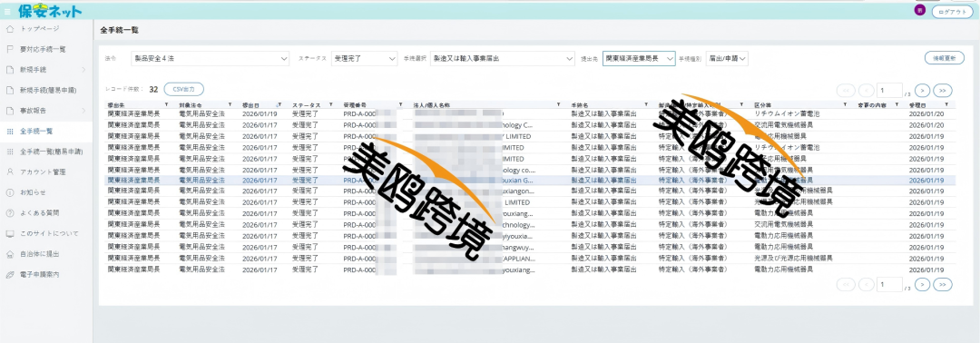980x343 pixels.
Task: Click the leaf icon for 電子申請案内
Action: 9,275
